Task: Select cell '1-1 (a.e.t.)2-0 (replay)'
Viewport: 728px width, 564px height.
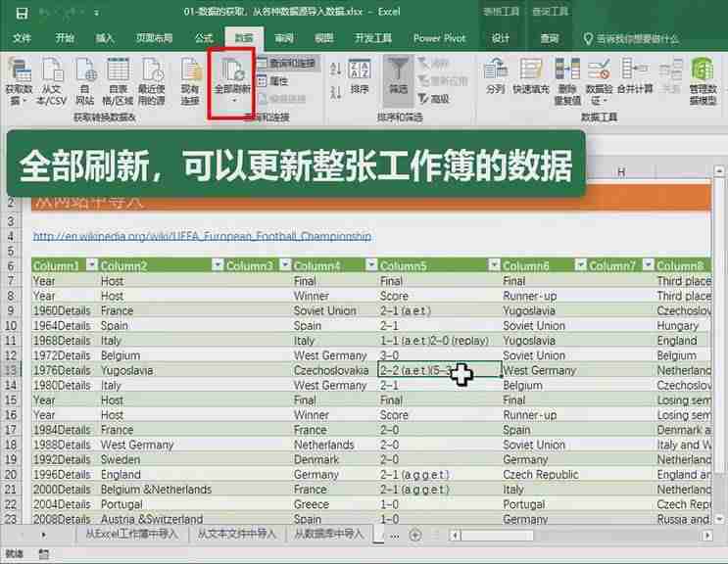Action: 439,341
